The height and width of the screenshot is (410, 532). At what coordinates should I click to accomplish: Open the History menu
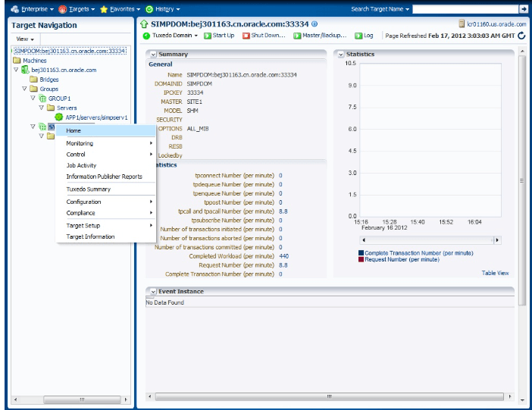tap(167, 9)
